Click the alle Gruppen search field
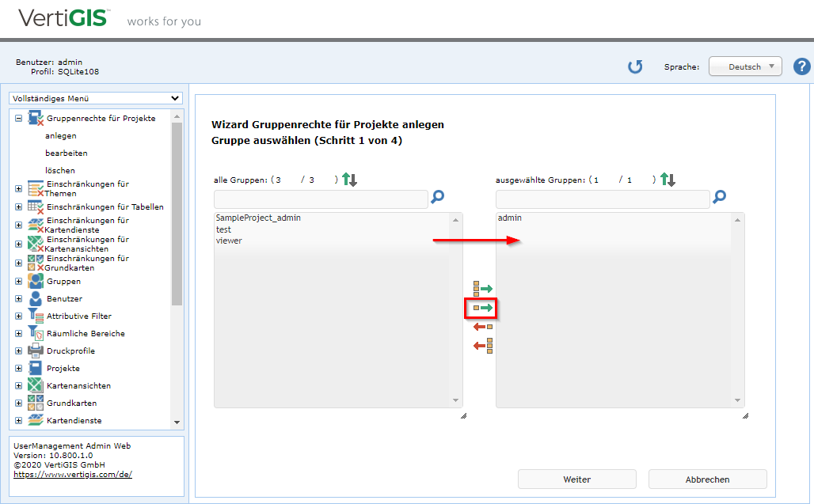The width and height of the screenshot is (814, 504). [321, 199]
